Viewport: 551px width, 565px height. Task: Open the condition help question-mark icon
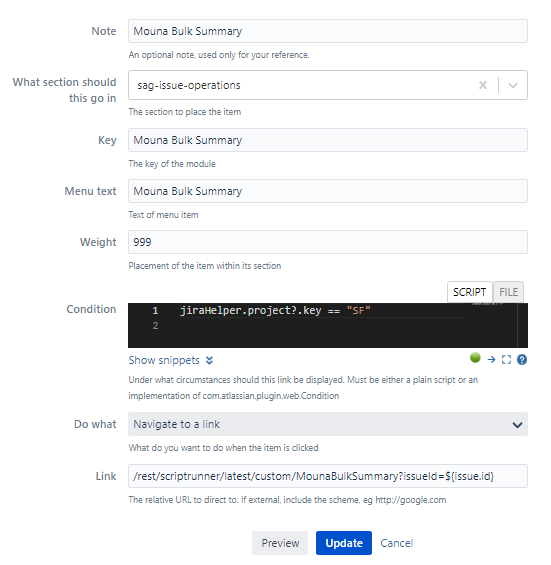click(x=521, y=359)
